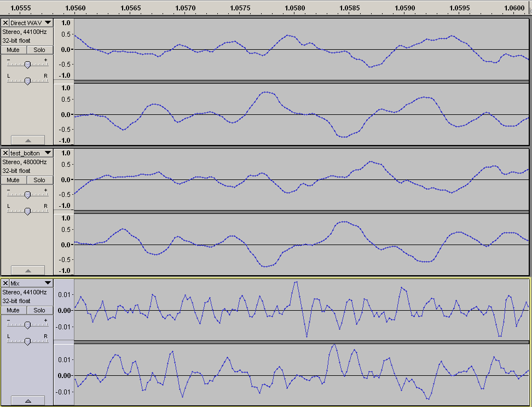Click the R end of test_bolton pan slider
The width and height of the screenshot is (532, 407).
pyautogui.click(x=46, y=206)
